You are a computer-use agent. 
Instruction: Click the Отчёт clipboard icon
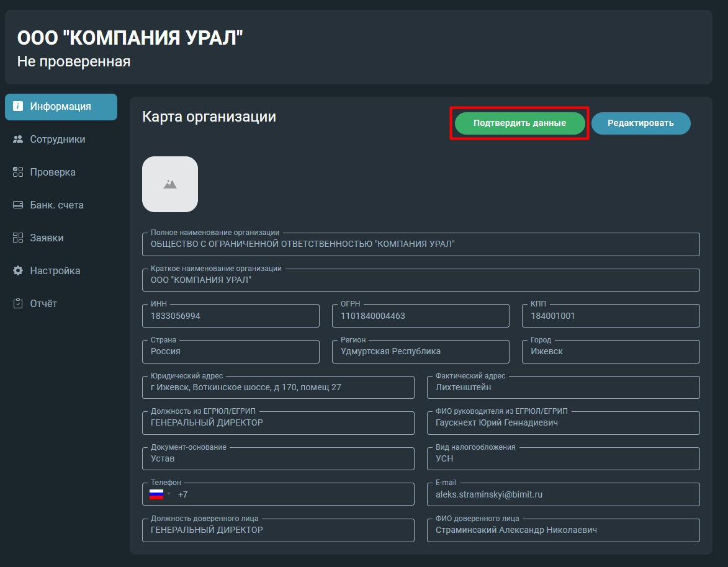click(18, 303)
